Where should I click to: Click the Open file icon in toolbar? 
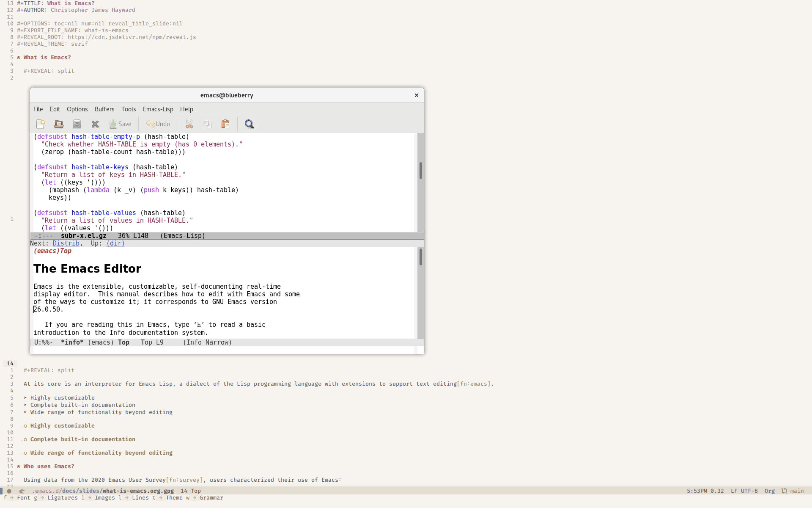coord(58,124)
